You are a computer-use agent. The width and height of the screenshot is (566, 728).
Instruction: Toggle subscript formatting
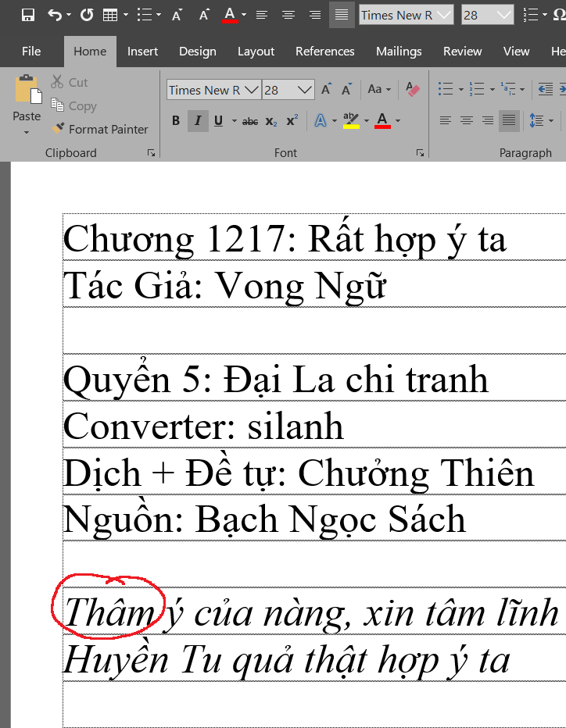pos(271,121)
